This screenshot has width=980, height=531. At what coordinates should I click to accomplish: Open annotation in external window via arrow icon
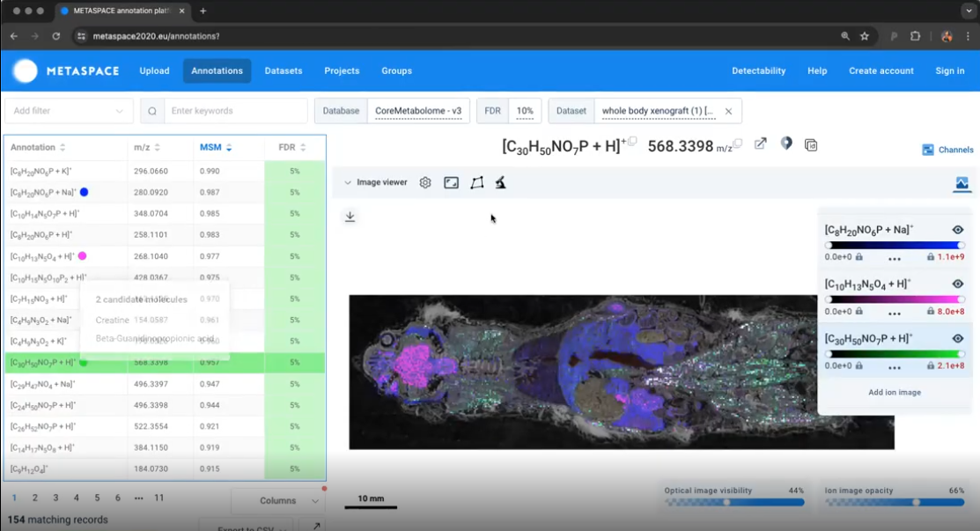tap(760, 143)
